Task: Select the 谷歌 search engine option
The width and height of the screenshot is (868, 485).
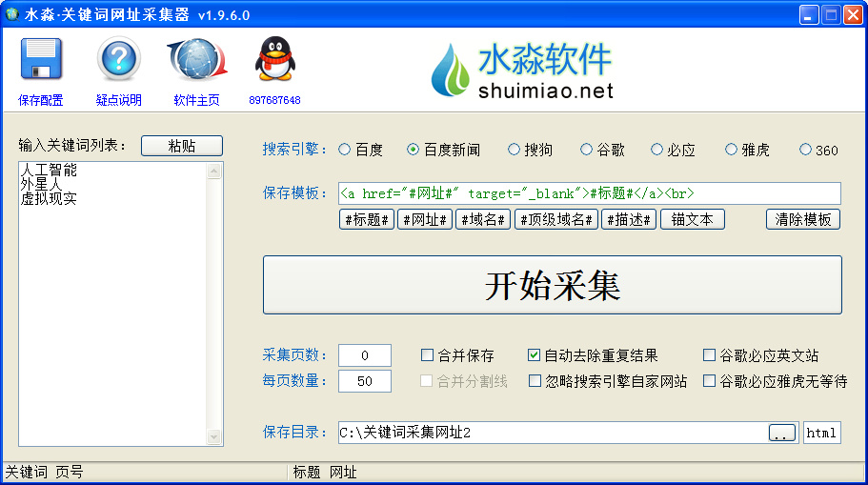Action: (586, 150)
